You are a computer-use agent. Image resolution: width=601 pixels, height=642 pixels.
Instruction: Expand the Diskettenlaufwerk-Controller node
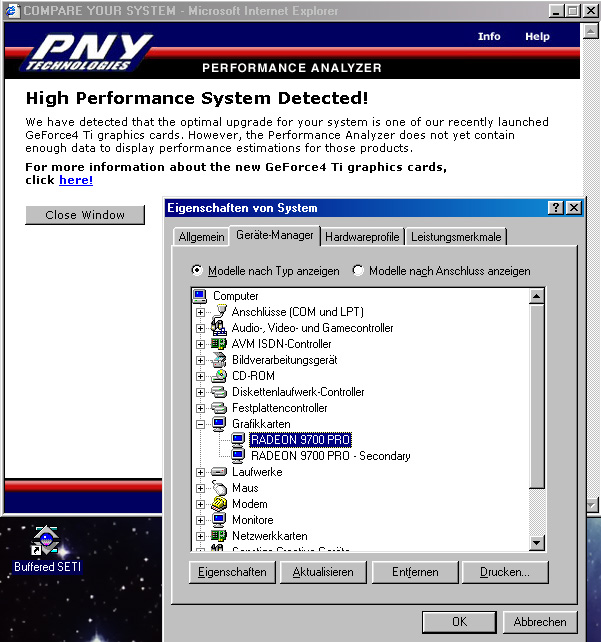[200, 392]
